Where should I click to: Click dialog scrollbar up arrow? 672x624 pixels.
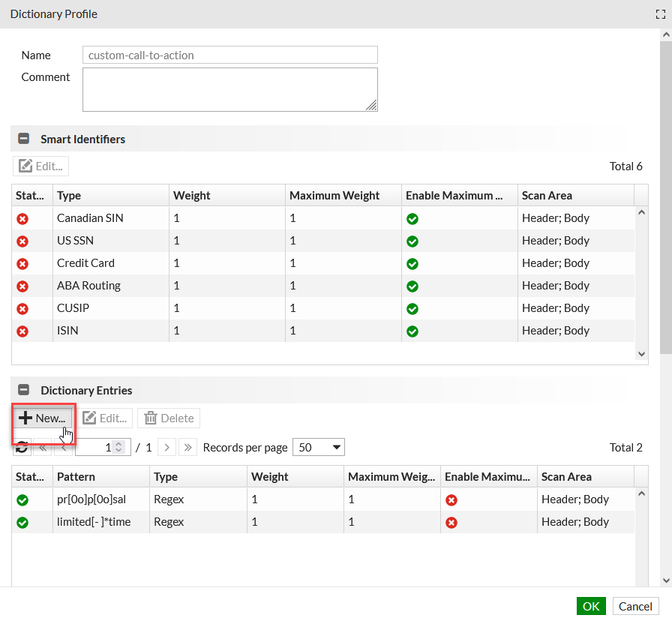click(666, 35)
